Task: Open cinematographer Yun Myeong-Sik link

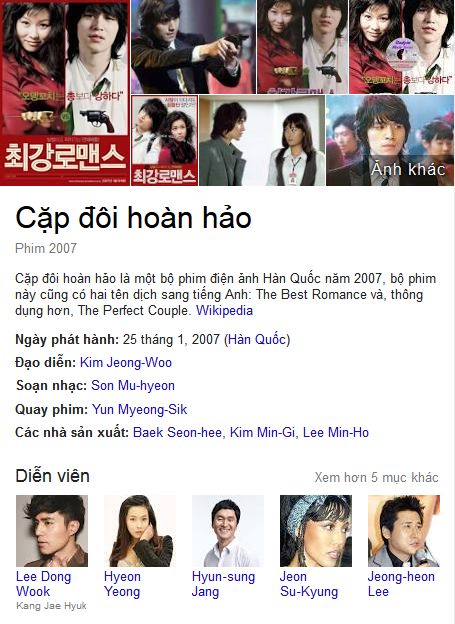Action: point(139,409)
